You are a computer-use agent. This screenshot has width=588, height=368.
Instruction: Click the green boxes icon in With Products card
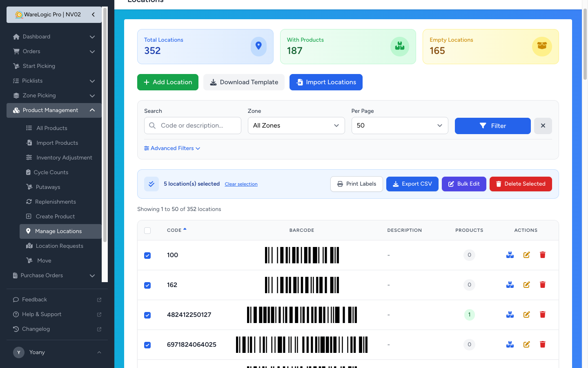click(x=400, y=47)
